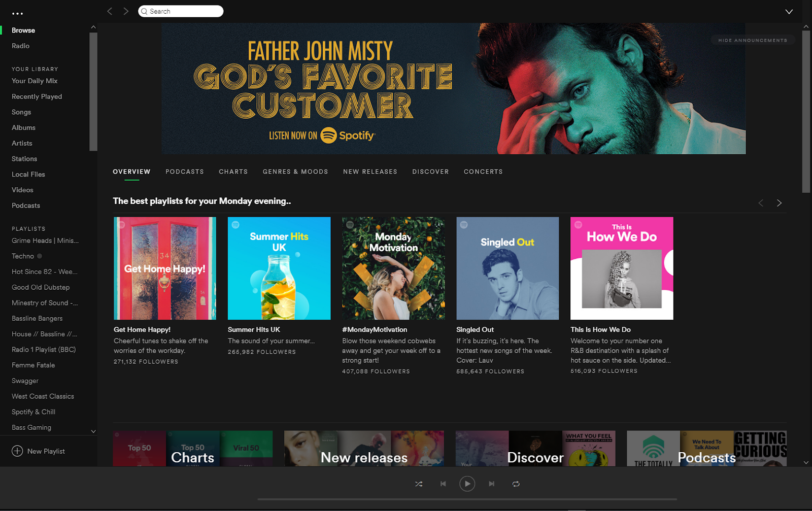Screen dimensions: 812x511
Task: Open the New releases category tile
Action: pos(364,449)
